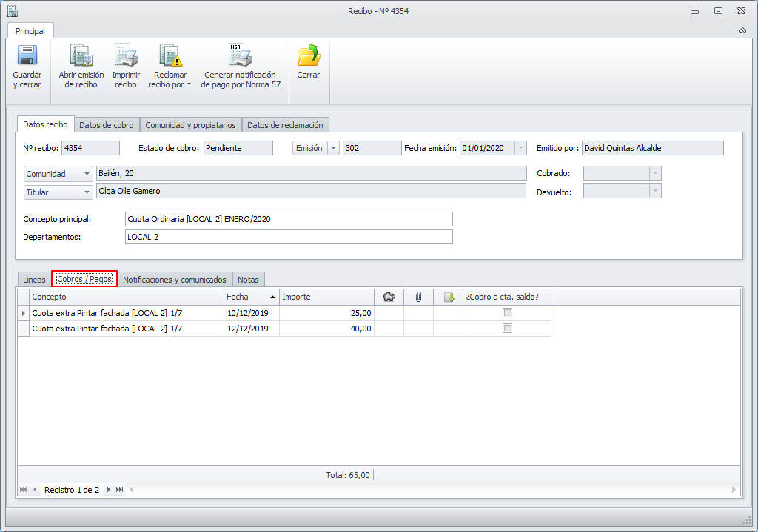758x532 pixels.
Task: Click the Imprimir recibo printer icon
Action: [x=126, y=57]
